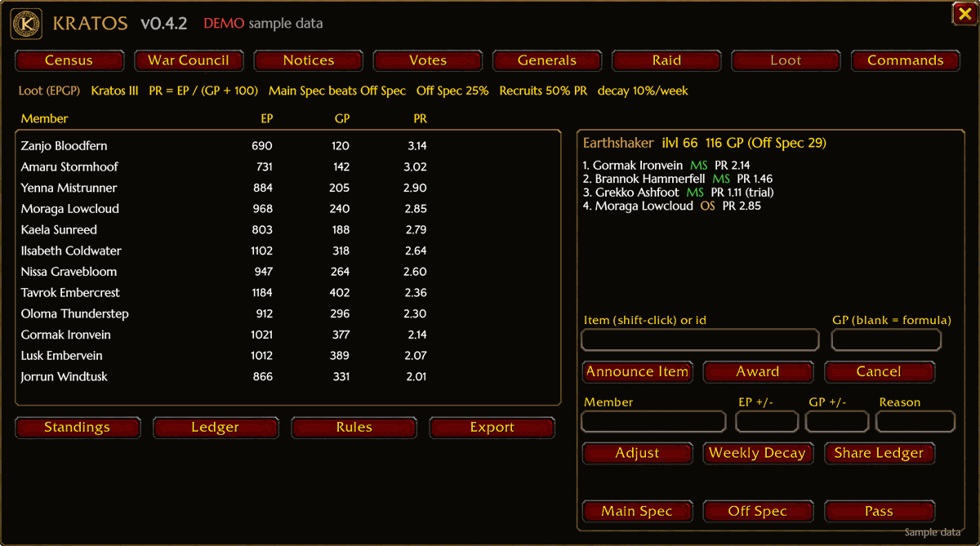This screenshot has height=546, width=980.
Task: Click bidder 3. Grekko Ashfoot trial
Action: click(678, 193)
